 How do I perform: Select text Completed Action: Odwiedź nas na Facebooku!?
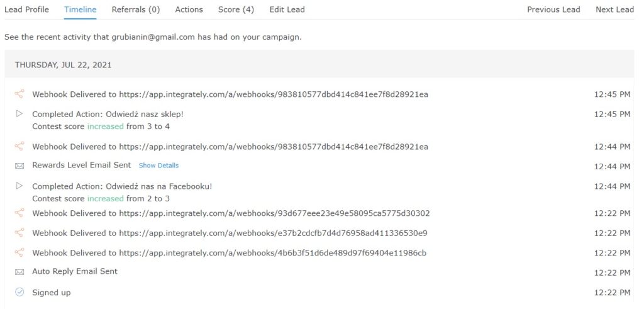123,186
